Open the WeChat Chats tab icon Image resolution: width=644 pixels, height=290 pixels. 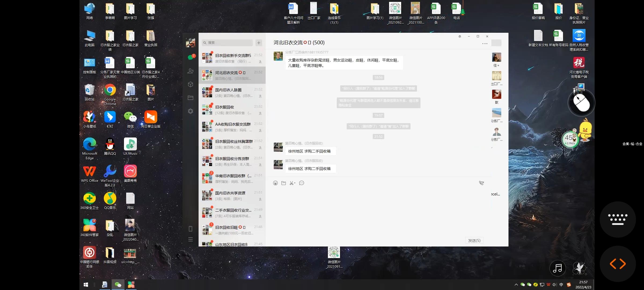(x=190, y=57)
